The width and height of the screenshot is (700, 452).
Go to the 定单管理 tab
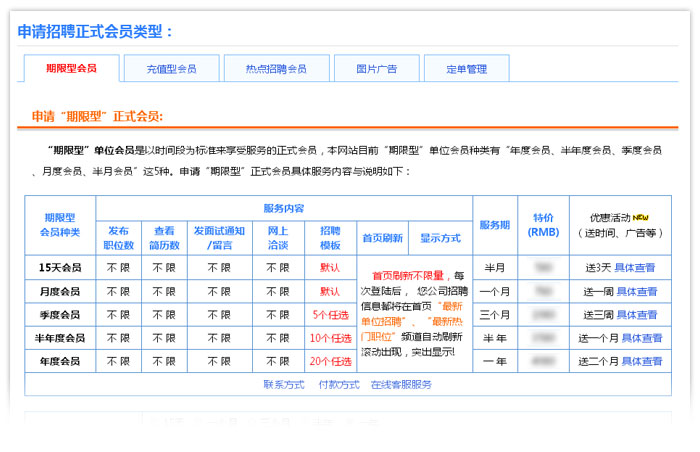coord(466,69)
